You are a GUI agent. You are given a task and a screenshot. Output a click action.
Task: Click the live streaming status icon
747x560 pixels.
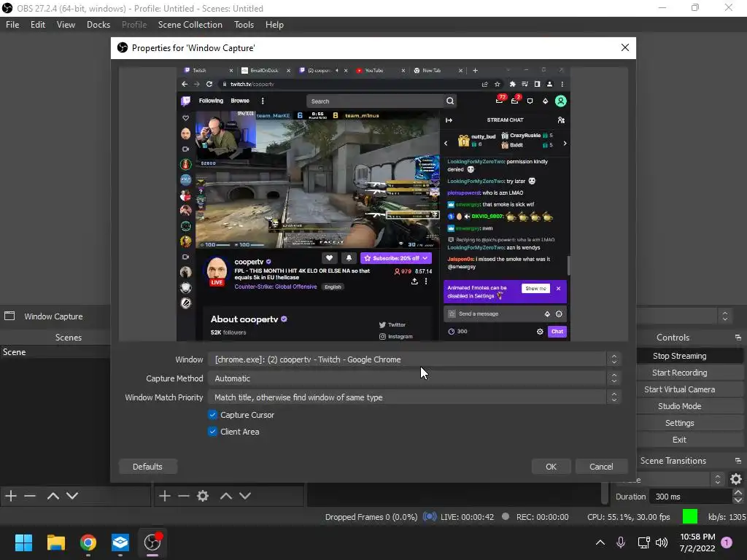430,517
